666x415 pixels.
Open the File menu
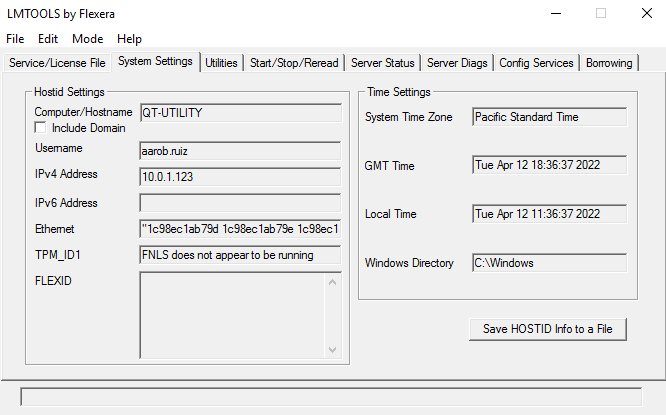pos(15,39)
